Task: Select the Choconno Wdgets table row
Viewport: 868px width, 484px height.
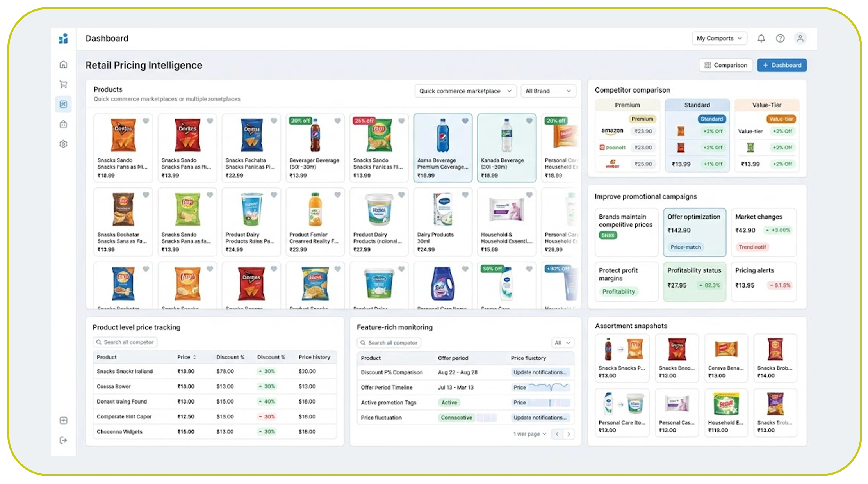Action: 215,432
